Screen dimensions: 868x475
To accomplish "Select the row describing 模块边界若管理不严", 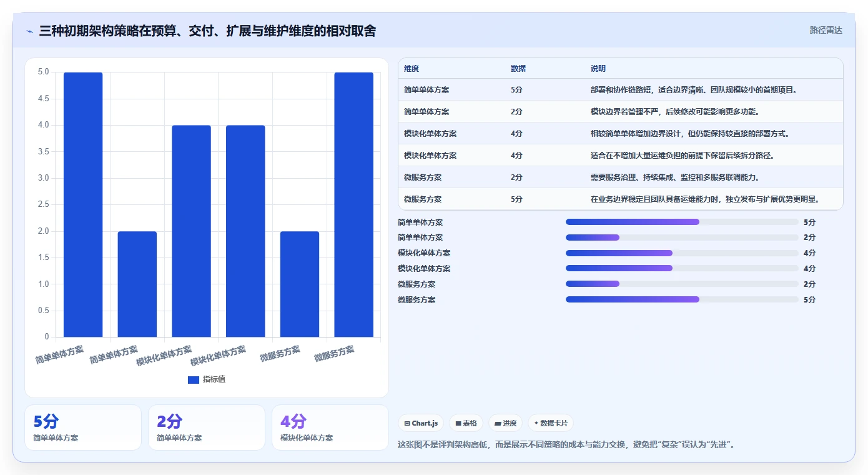I will pyautogui.click(x=620, y=112).
